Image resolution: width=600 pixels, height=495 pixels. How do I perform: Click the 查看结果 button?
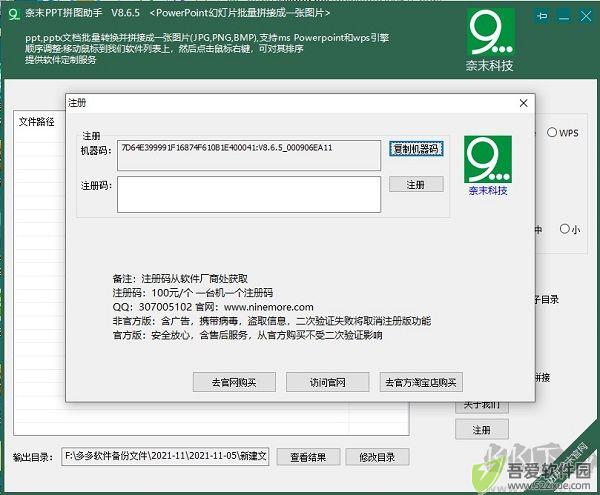pyautogui.click(x=308, y=457)
